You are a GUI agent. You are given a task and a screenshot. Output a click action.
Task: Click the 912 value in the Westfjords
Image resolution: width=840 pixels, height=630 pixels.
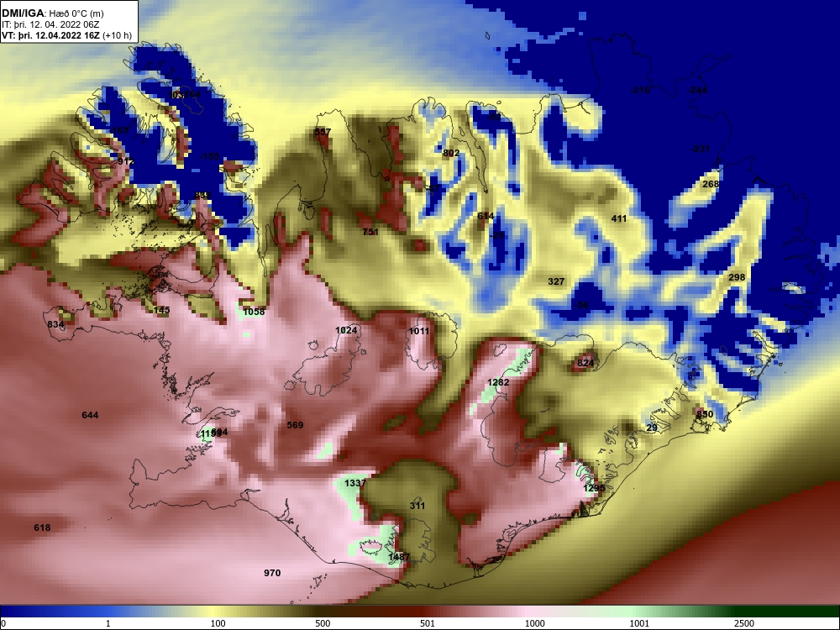[x=126, y=161]
